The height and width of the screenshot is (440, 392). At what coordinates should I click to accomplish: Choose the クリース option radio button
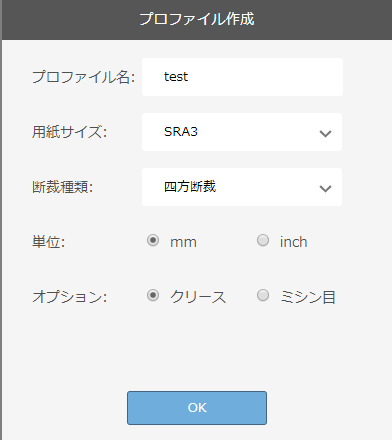pos(153,295)
